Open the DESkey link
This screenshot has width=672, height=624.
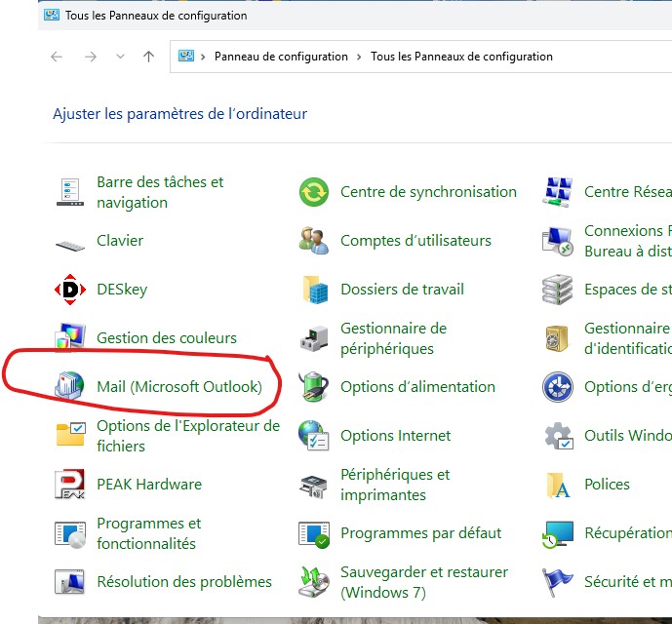pyautogui.click(x=122, y=290)
